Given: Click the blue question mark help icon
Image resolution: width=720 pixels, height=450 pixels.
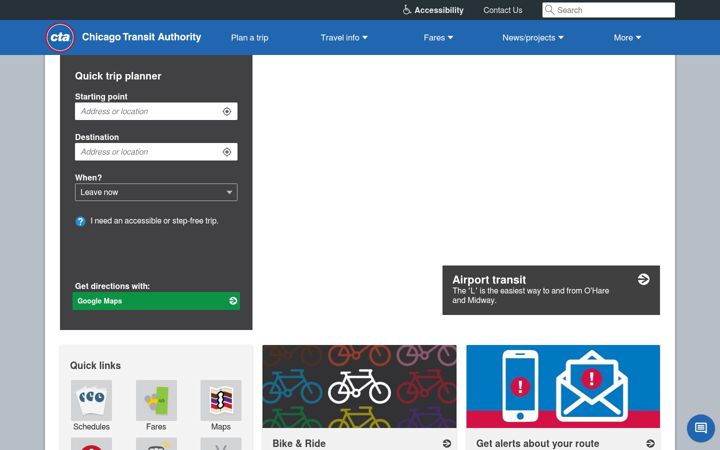Looking at the screenshot, I should [x=80, y=222].
